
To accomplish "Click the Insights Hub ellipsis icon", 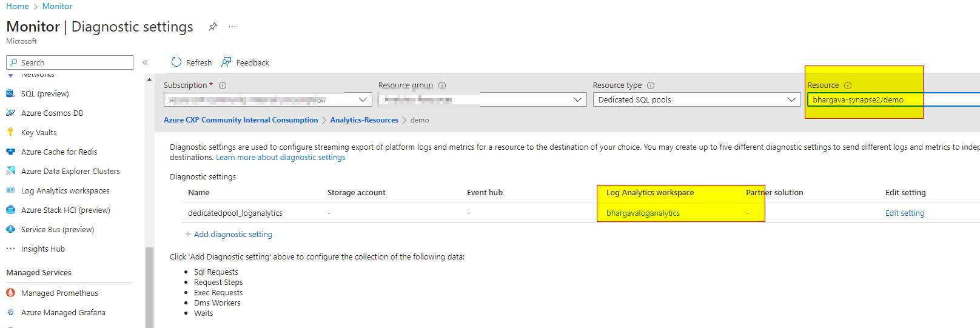I will pyautogui.click(x=10, y=249).
